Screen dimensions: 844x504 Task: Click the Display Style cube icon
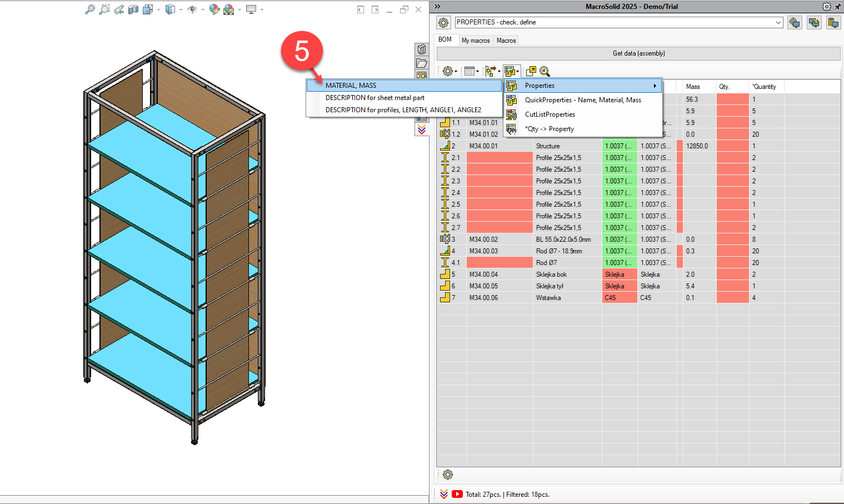pos(170,9)
